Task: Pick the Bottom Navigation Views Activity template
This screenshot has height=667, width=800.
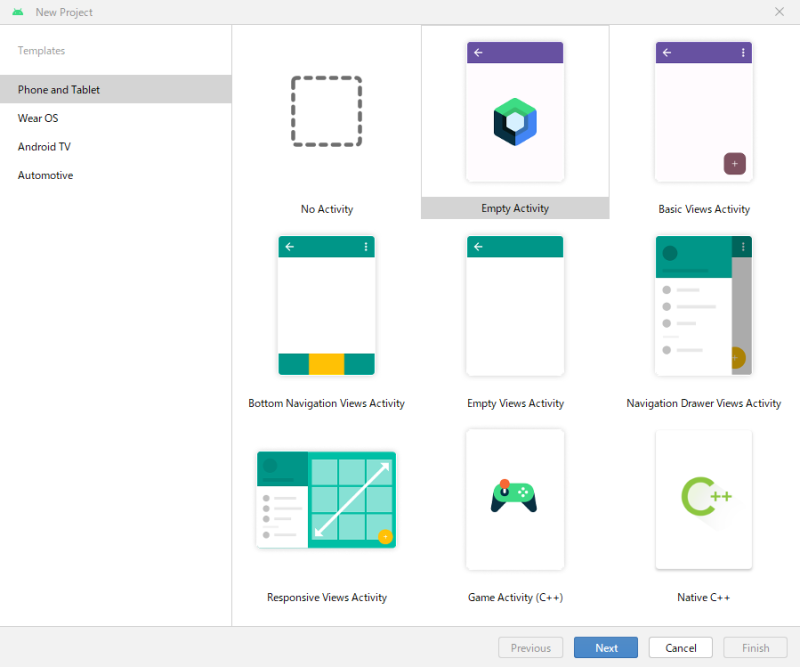Action: pyautogui.click(x=326, y=305)
